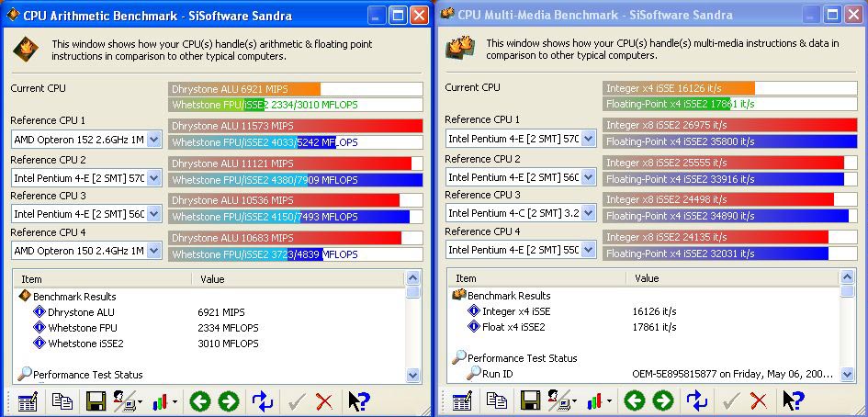Click the Float x4 iSSE2 result row icon
Screen dimensions: 868x417
(x=474, y=327)
